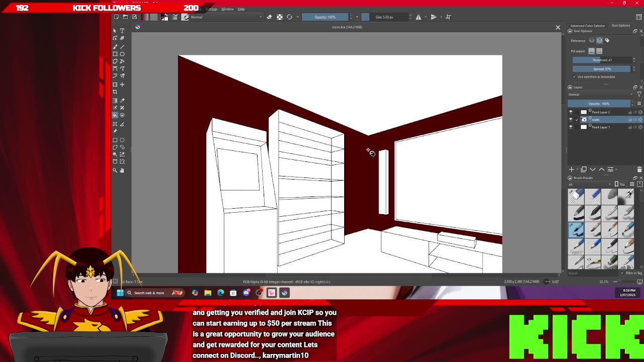Close the room.kra canvas view

click(558, 27)
